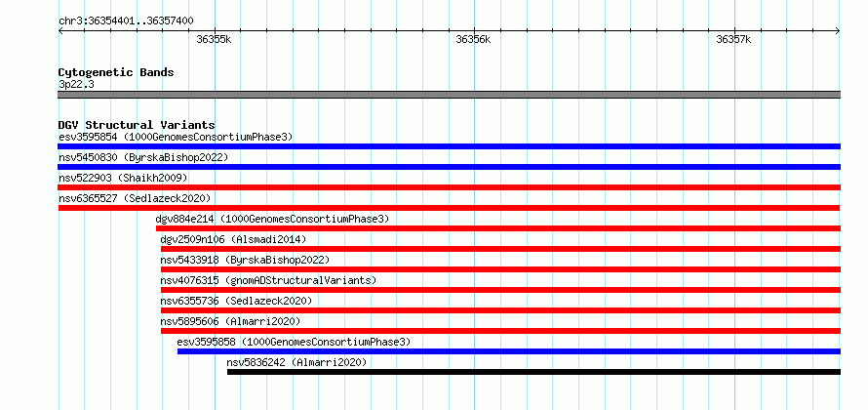The width and height of the screenshot is (868, 410).
Task: Click the blue nsv5450830 feature bar
Action: tap(449, 167)
